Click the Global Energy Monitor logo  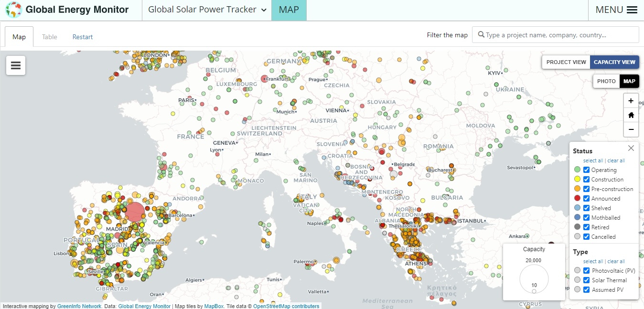point(14,10)
